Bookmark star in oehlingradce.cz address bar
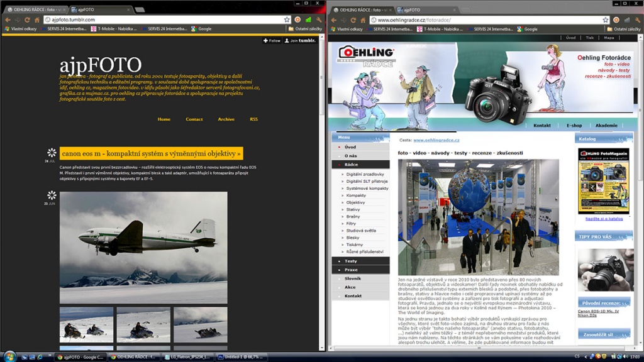The image size is (644, 362). 606,20
